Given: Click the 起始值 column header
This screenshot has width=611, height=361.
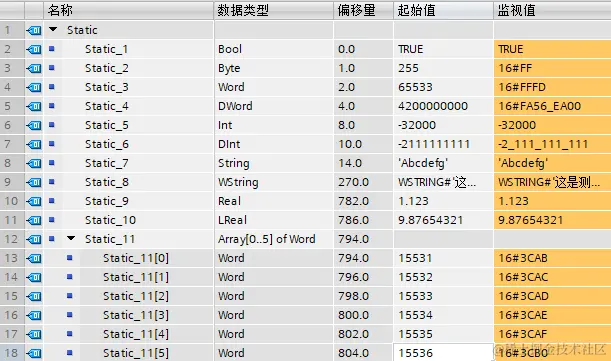Looking at the screenshot, I should click(x=443, y=10).
